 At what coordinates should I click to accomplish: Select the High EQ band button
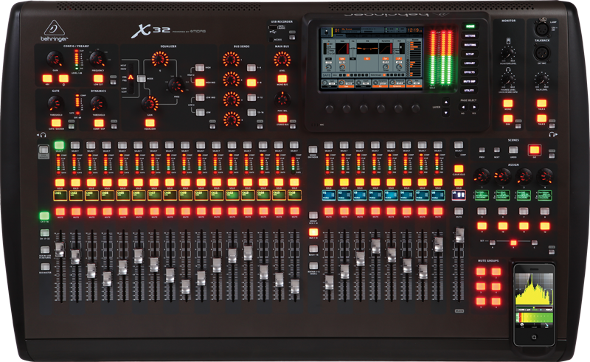(x=200, y=67)
